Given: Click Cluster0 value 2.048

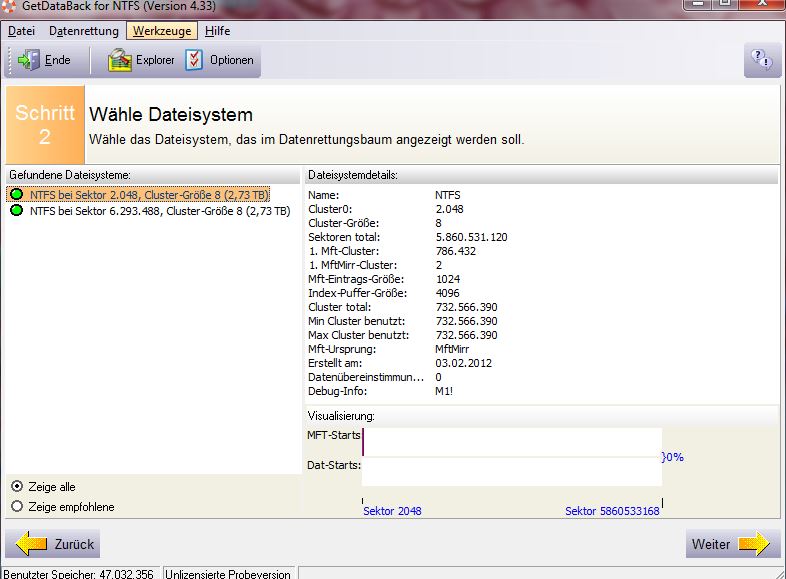Looking at the screenshot, I should (449, 209).
